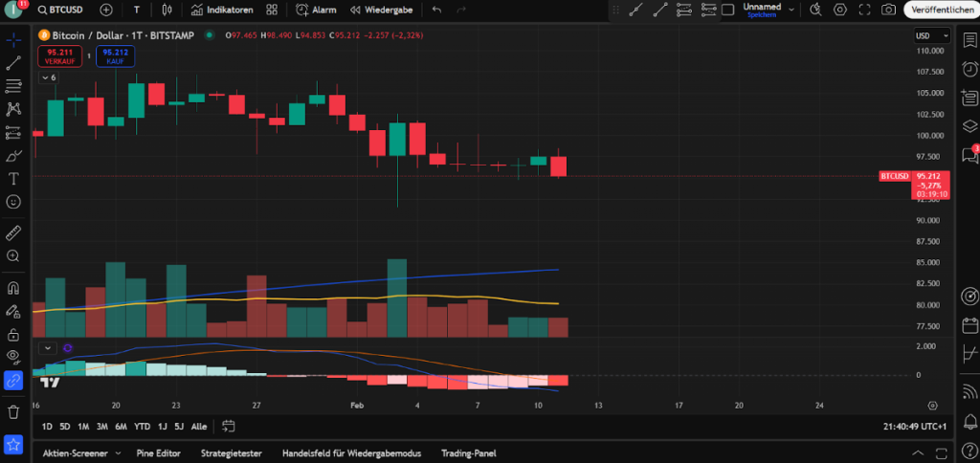
Task: Select the 1D date range
Action: pos(47,426)
